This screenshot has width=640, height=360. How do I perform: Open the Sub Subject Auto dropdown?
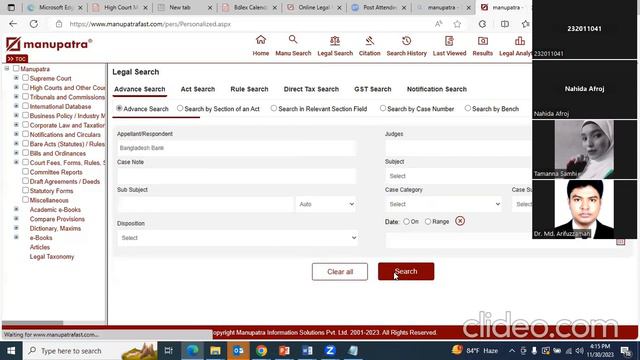(326, 204)
